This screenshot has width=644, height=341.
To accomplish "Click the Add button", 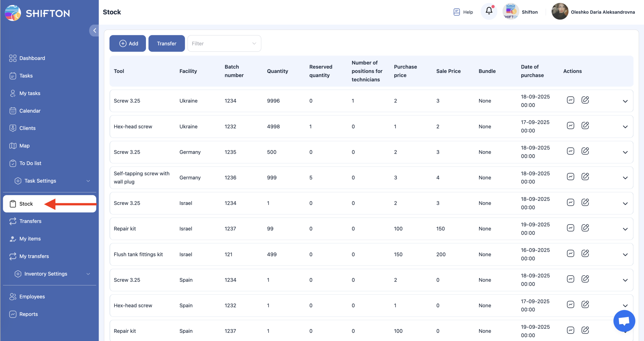I will point(128,44).
